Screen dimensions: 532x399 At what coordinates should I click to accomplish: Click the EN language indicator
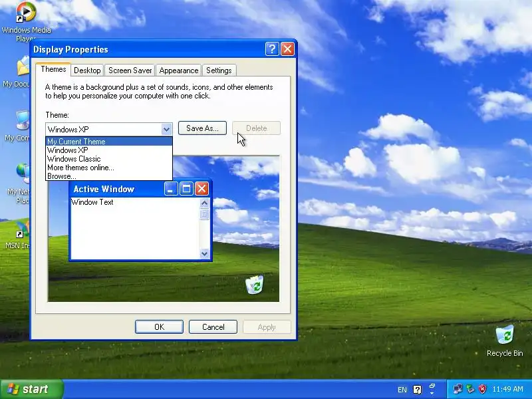402,390
